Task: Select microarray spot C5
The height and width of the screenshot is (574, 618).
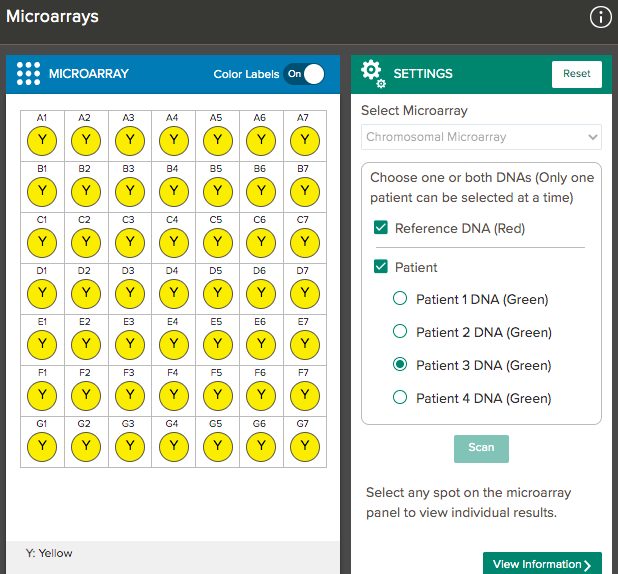Action: tap(218, 243)
